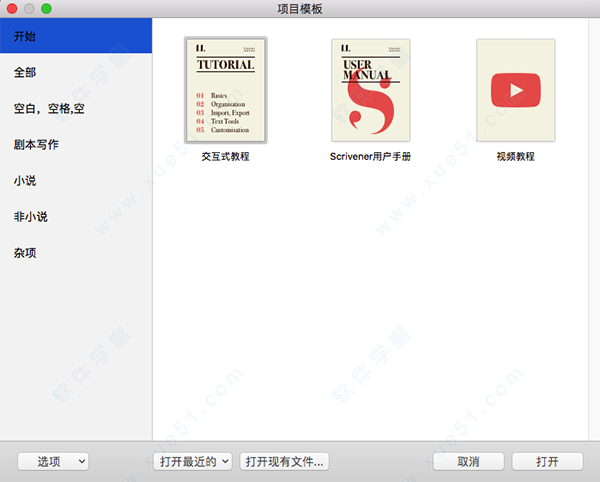Click the 视频教程 label

tap(516, 156)
